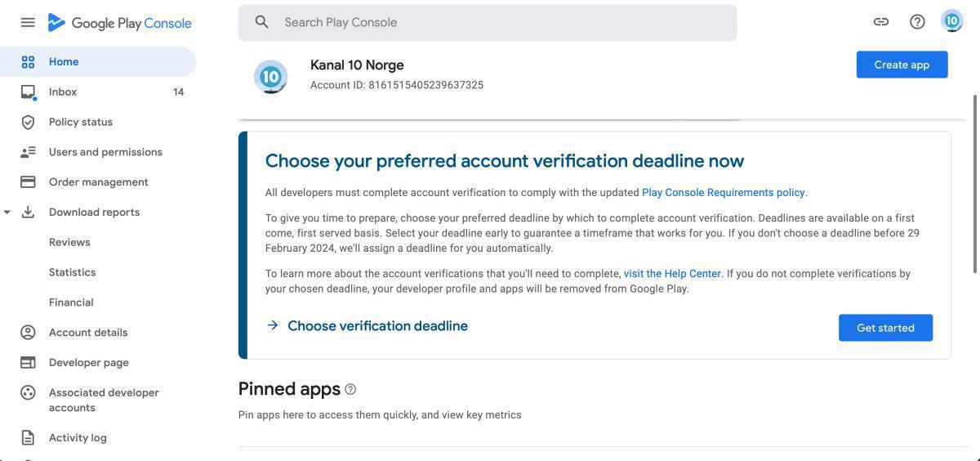Click the Policy status shield icon

28,122
